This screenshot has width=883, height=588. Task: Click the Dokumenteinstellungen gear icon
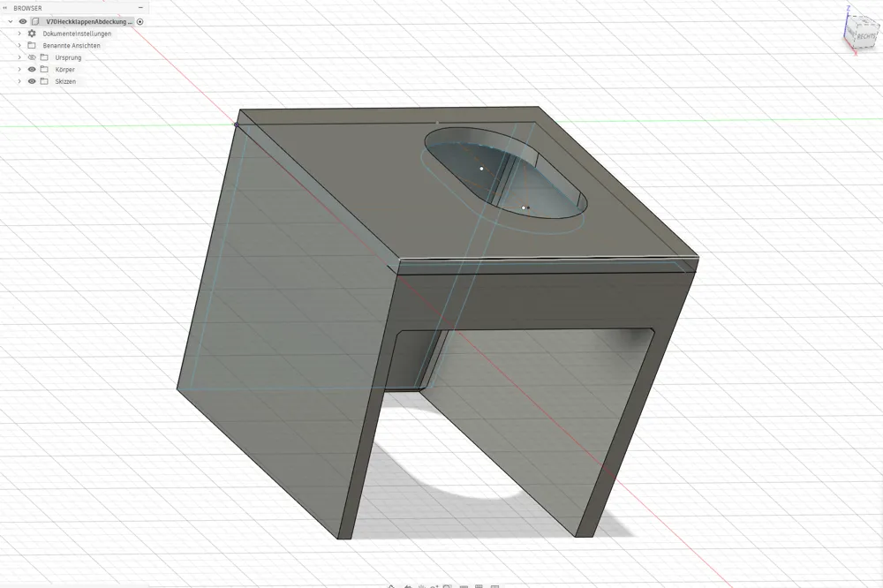(32, 34)
